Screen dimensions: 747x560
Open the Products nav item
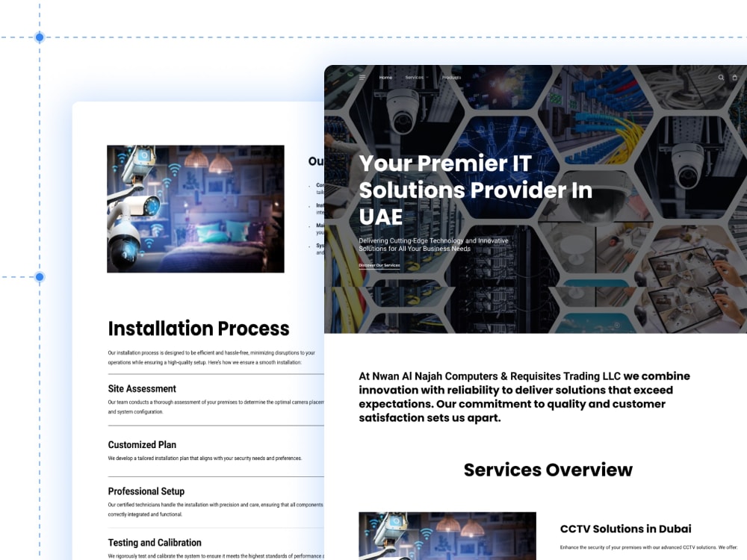451,77
